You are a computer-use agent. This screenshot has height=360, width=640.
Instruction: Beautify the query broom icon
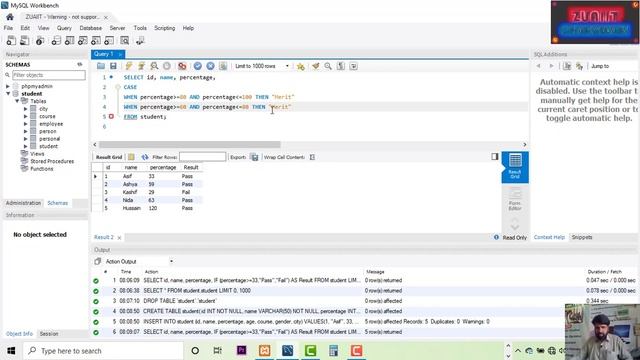pyautogui.click(x=316, y=66)
